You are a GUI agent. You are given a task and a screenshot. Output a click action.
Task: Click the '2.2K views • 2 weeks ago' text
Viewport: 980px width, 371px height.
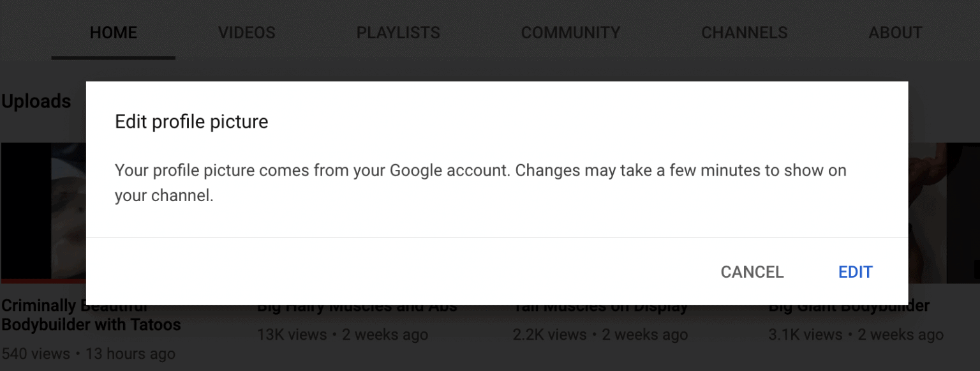point(600,335)
